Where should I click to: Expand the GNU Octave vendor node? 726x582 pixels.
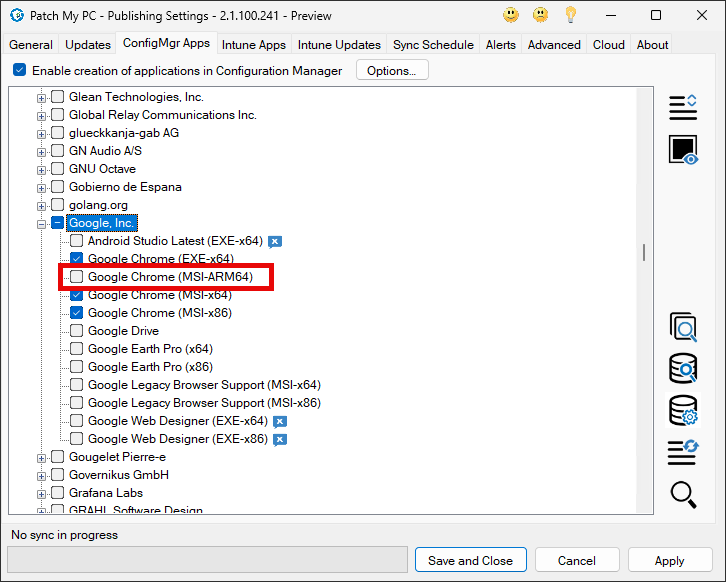(x=42, y=169)
